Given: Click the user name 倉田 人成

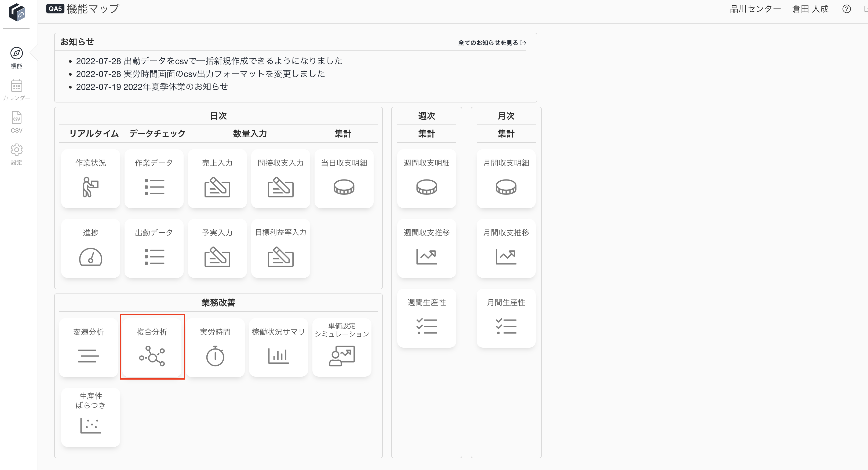Looking at the screenshot, I should [810, 9].
